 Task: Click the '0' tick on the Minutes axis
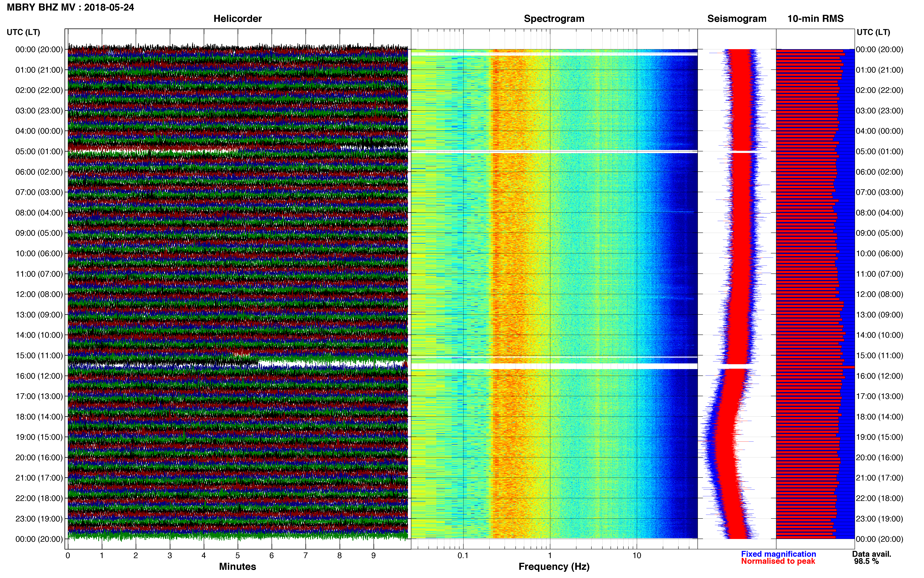click(x=68, y=555)
